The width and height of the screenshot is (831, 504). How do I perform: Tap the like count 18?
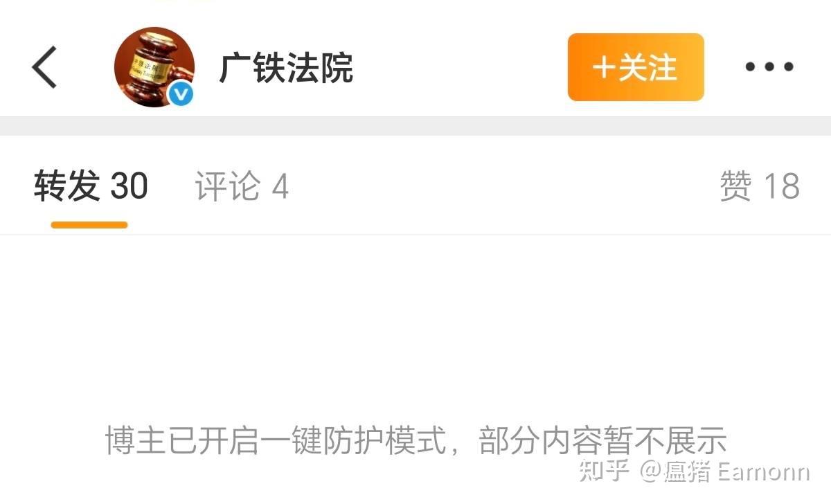(x=781, y=186)
